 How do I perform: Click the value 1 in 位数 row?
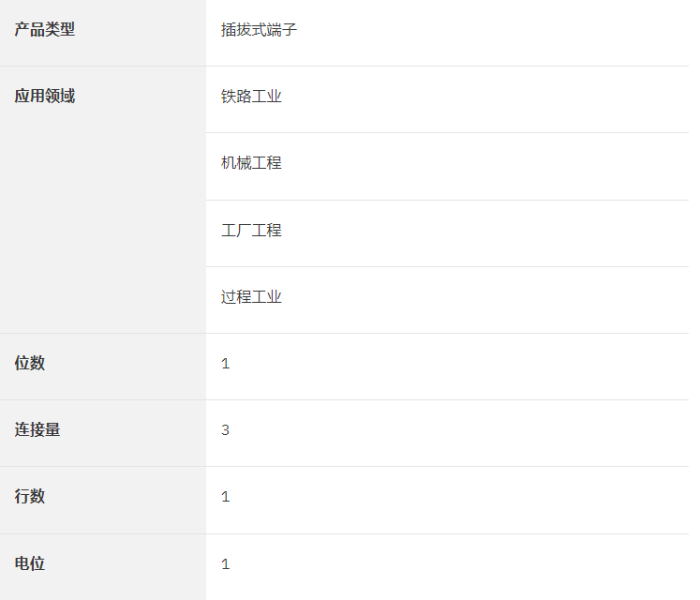point(225,364)
